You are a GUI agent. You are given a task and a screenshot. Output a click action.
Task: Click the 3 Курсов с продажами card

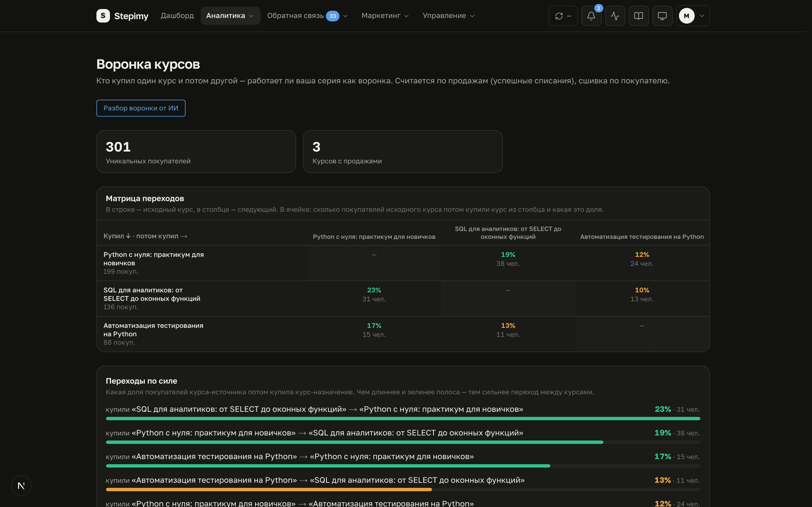click(x=403, y=152)
